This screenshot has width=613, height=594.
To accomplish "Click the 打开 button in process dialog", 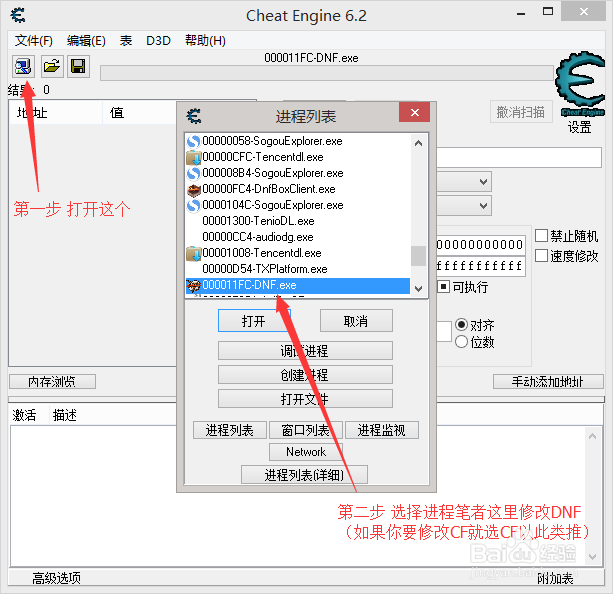I will [254, 321].
